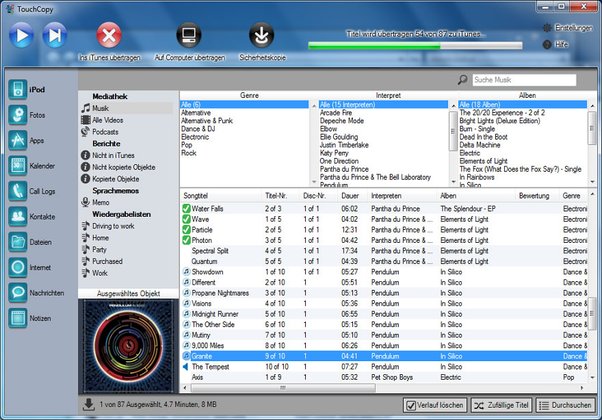
Task: Click 'Auf Computer übertragen' computer icon
Action: pos(189,35)
